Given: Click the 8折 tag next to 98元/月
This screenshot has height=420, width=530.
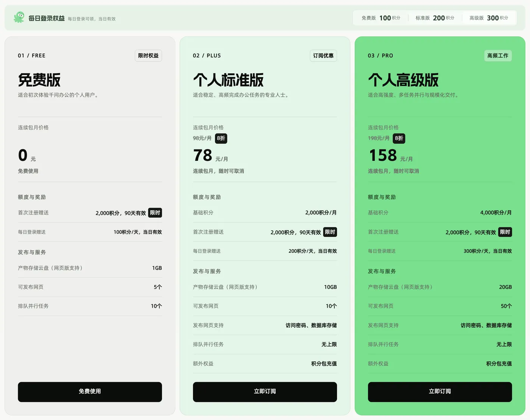Looking at the screenshot, I should [x=221, y=138].
